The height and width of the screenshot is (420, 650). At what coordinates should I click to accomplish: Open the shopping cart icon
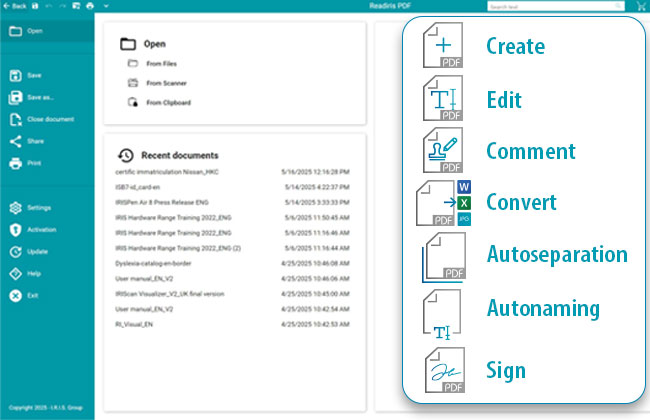641,6
